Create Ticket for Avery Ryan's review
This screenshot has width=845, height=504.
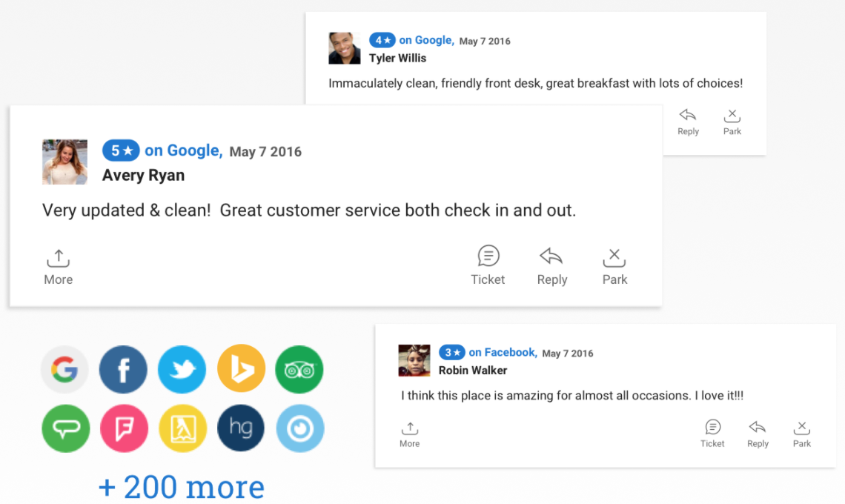pos(488,266)
